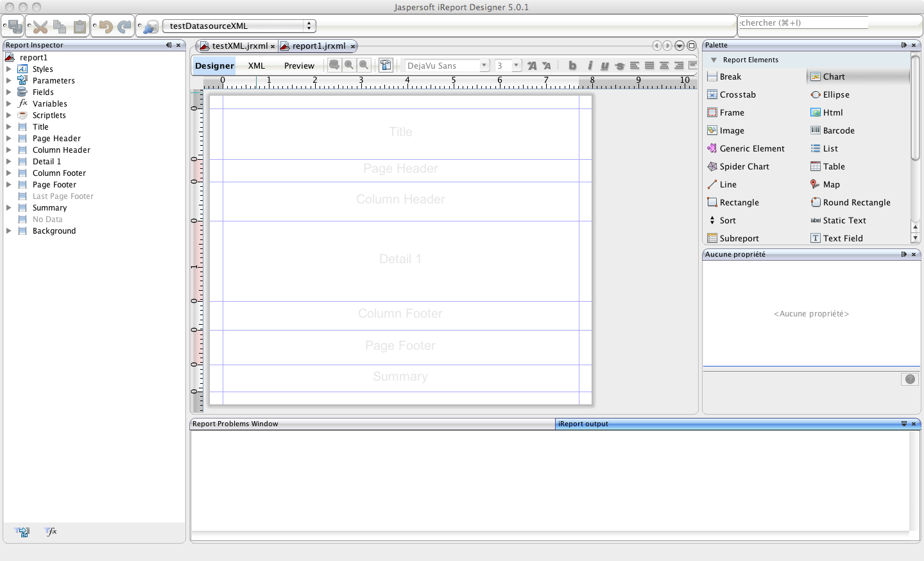The height and width of the screenshot is (561, 924).
Task: Click the Zoom In magnifier icon
Action: point(349,65)
